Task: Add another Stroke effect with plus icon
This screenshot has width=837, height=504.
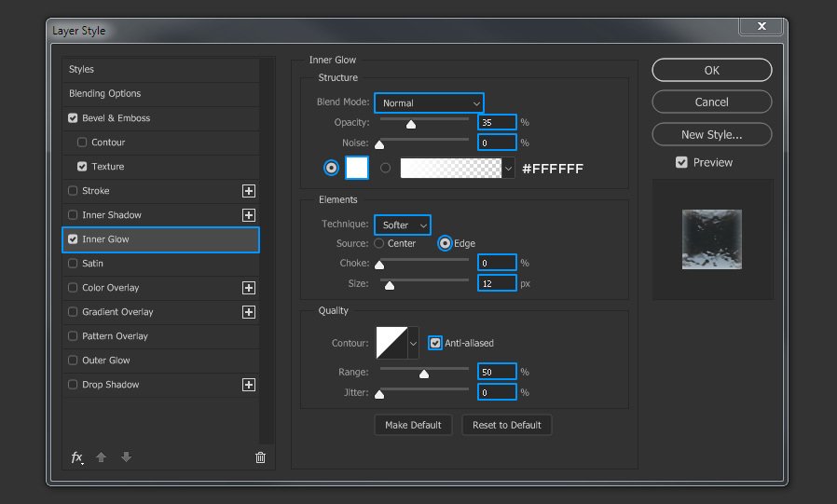Action: (x=249, y=191)
